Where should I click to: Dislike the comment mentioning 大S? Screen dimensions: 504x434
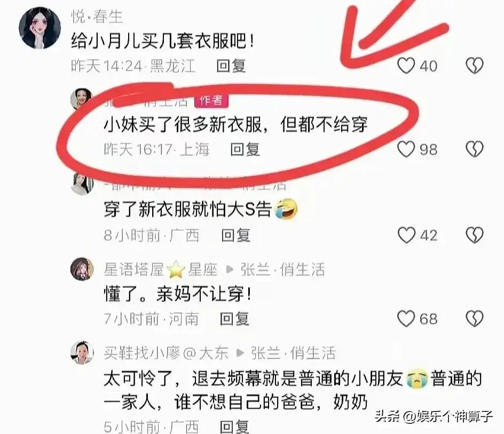click(x=475, y=235)
